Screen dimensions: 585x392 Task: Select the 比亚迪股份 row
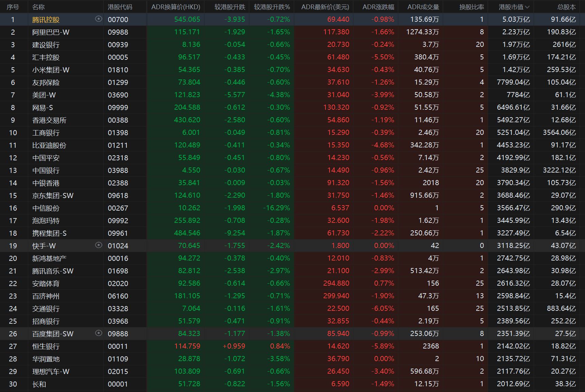point(292,145)
